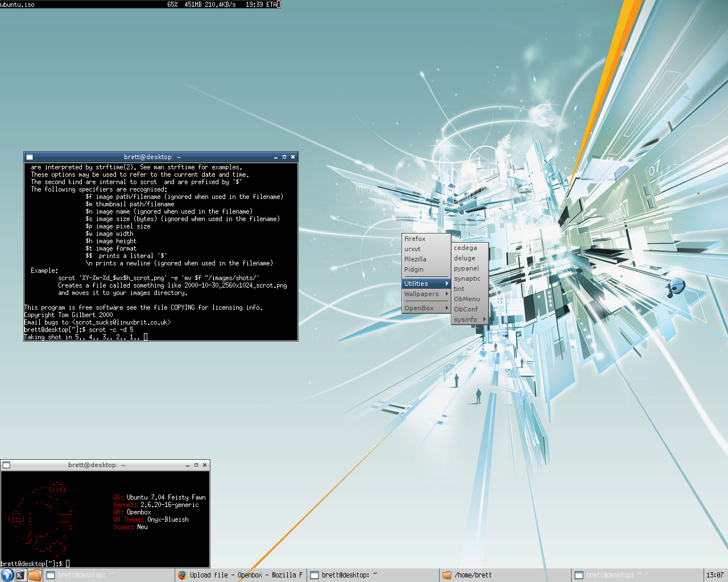728x582 pixels.
Task: Open the terminal launcher icon in the panel
Action: click(20, 575)
